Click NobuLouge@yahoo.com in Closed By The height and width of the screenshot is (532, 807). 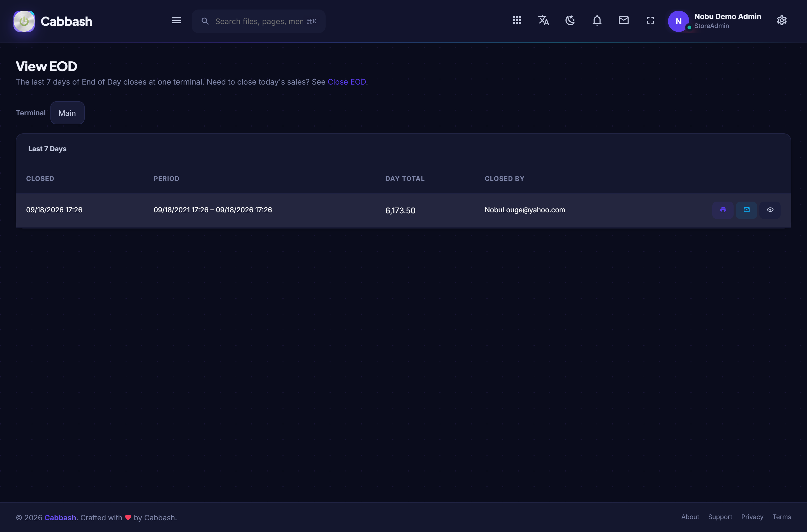point(525,210)
